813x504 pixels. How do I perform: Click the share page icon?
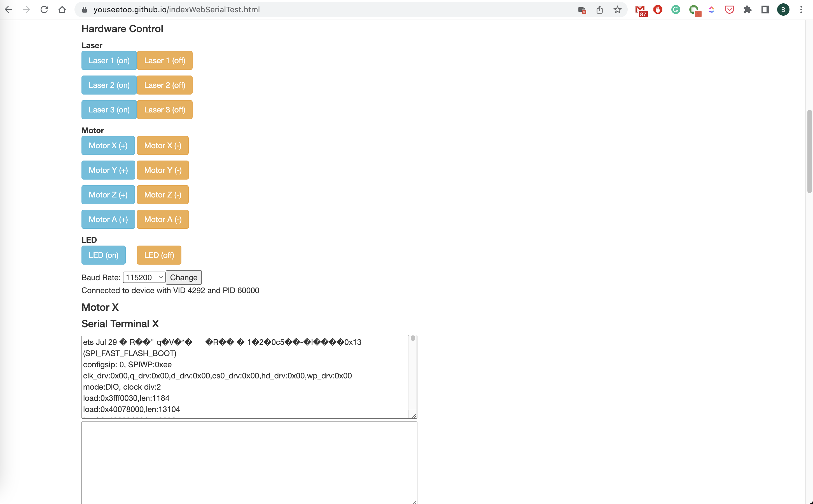click(599, 10)
